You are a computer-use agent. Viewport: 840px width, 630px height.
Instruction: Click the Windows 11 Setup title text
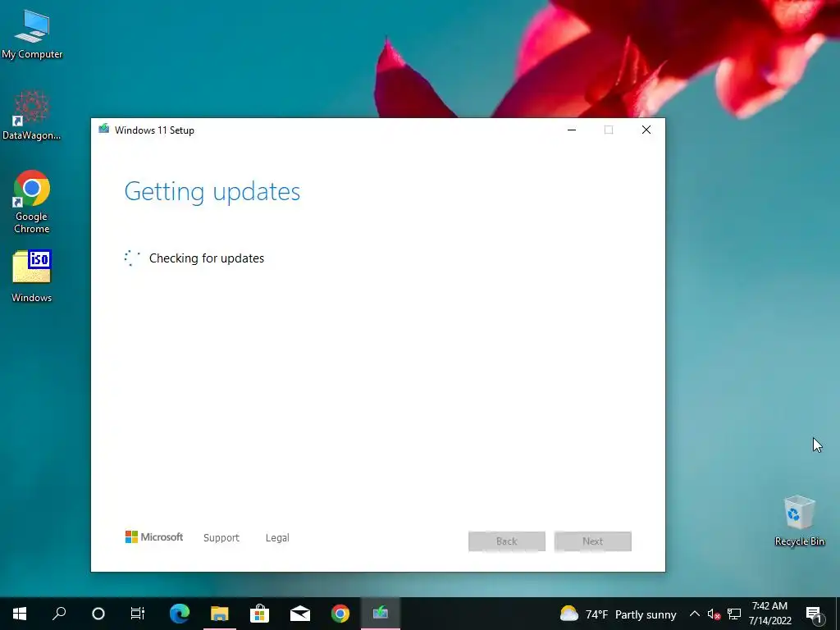[154, 130]
